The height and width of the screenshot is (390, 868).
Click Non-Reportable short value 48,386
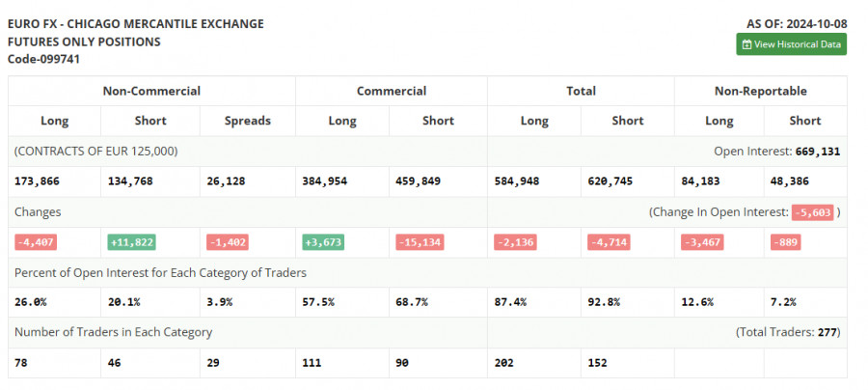click(x=790, y=181)
